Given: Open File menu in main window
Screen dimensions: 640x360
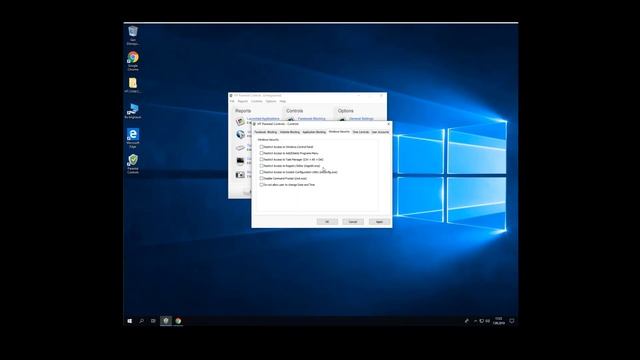Looking at the screenshot, I should [232, 101].
